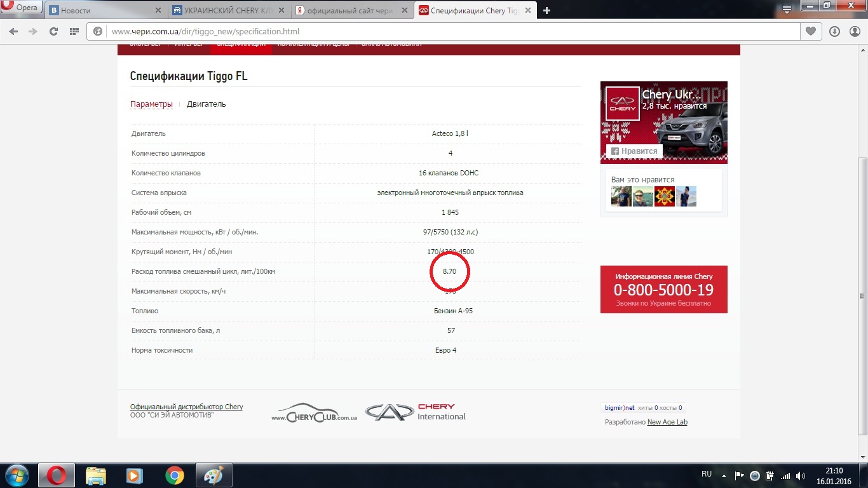Click the Информационная линия Chery phone banner
Screen dimensions: 868x488
tap(664, 289)
